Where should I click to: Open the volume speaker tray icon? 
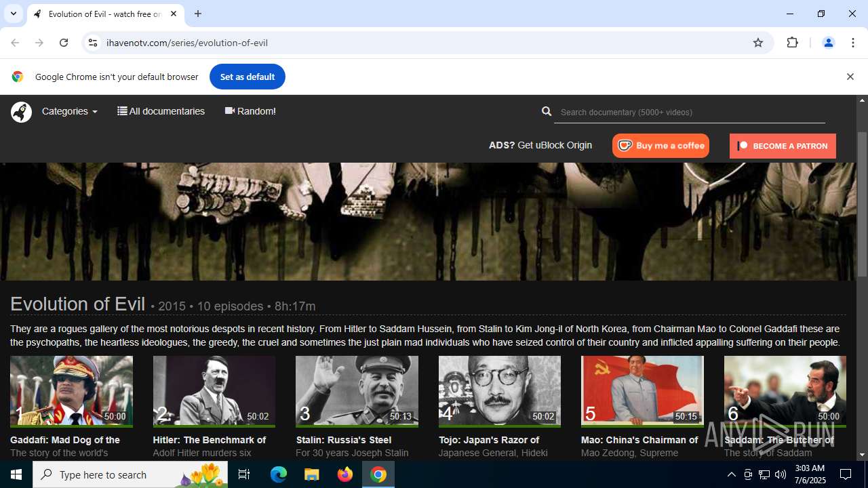point(781,474)
